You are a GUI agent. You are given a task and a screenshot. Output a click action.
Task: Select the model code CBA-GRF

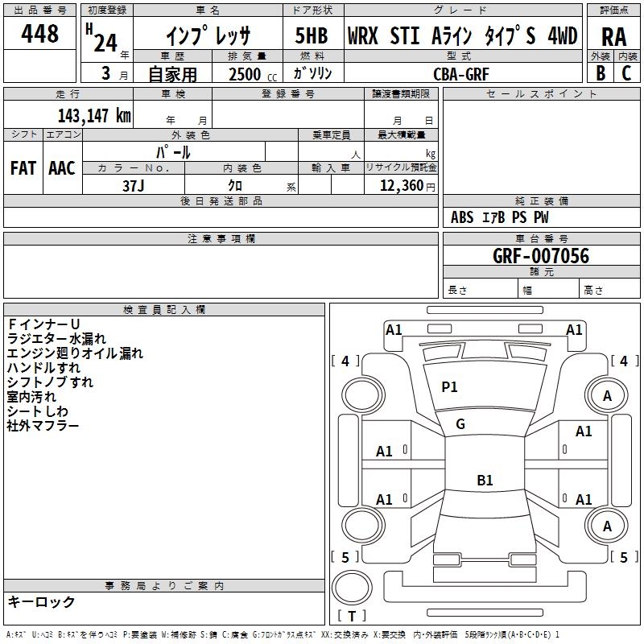[x=460, y=74]
